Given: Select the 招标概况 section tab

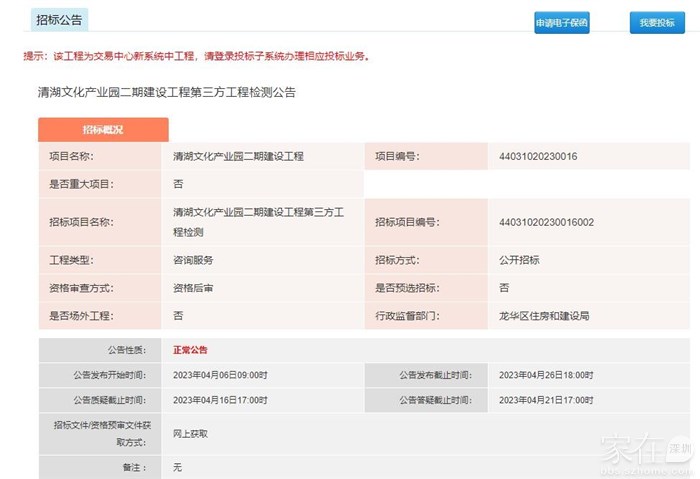Looking at the screenshot, I should point(103,130).
